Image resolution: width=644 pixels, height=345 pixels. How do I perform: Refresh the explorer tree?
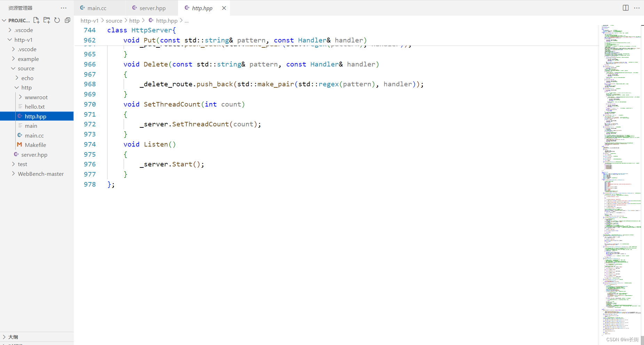click(x=57, y=20)
